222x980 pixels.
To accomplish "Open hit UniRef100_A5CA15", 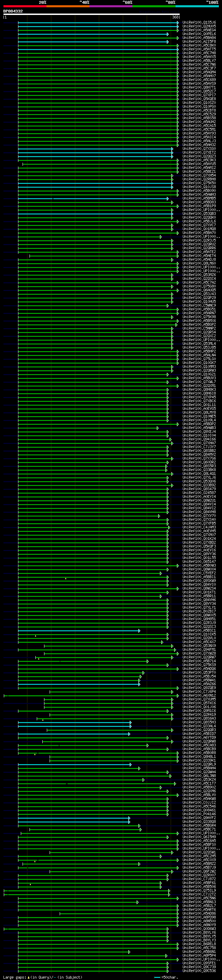I will pyautogui.click(x=199, y=125).
